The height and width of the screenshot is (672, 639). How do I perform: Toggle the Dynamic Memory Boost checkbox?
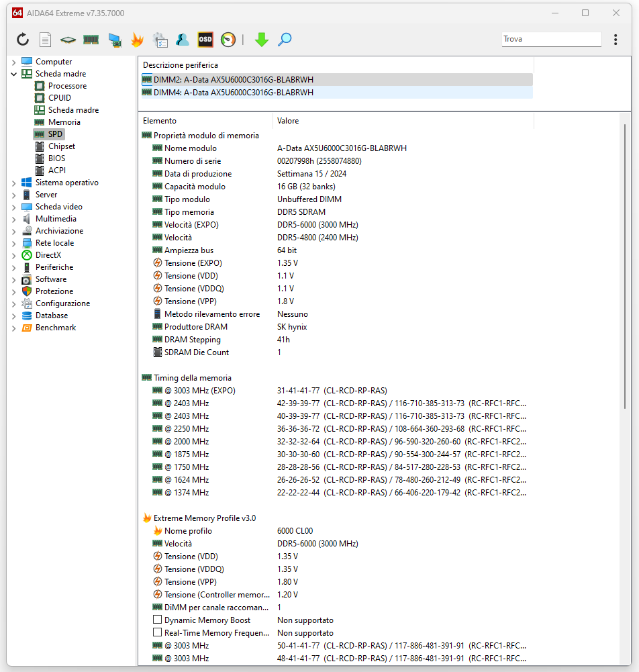coord(158,620)
